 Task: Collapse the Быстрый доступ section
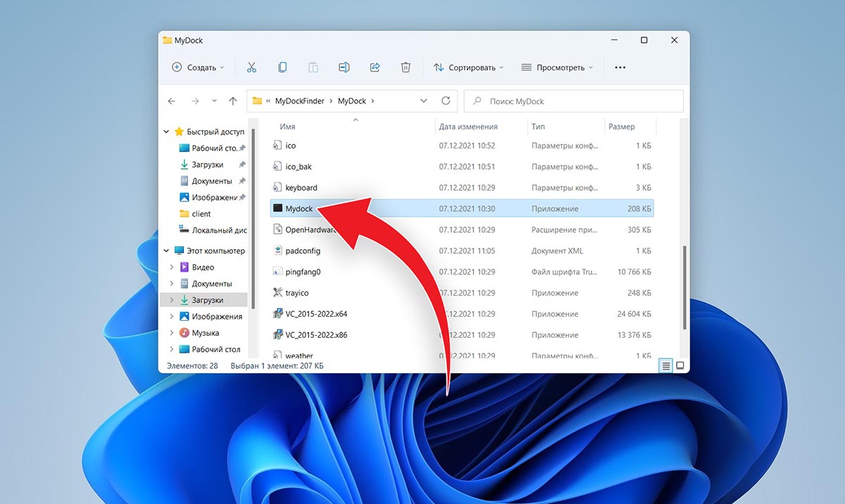[167, 132]
